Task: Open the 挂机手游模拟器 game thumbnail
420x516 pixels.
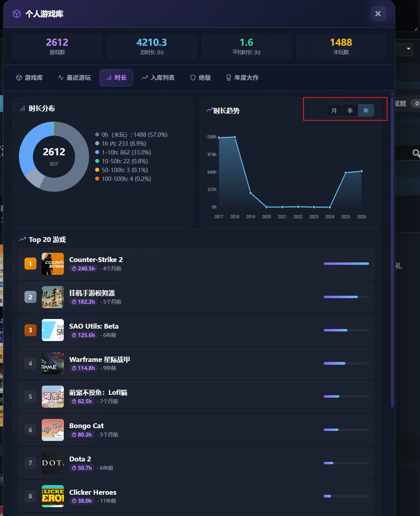Action: tap(53, 297)
